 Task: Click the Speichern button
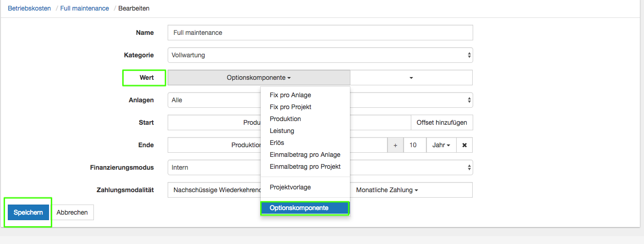tap(28, 212)
